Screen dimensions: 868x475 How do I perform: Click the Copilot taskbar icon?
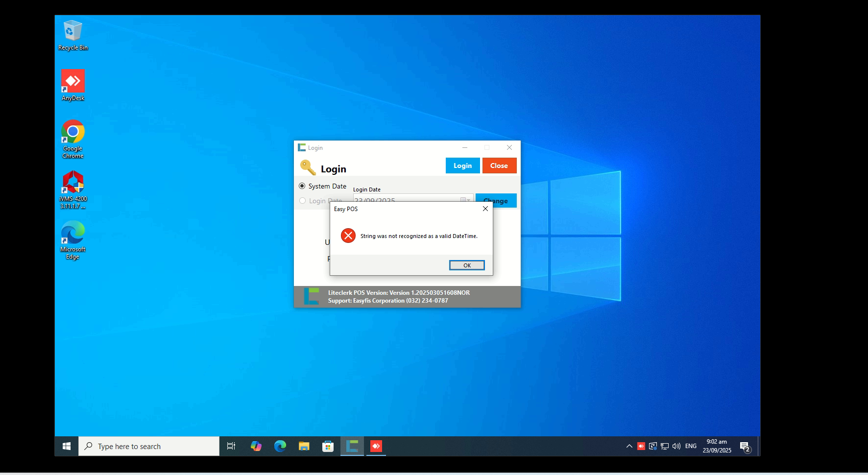click(256, 446)
